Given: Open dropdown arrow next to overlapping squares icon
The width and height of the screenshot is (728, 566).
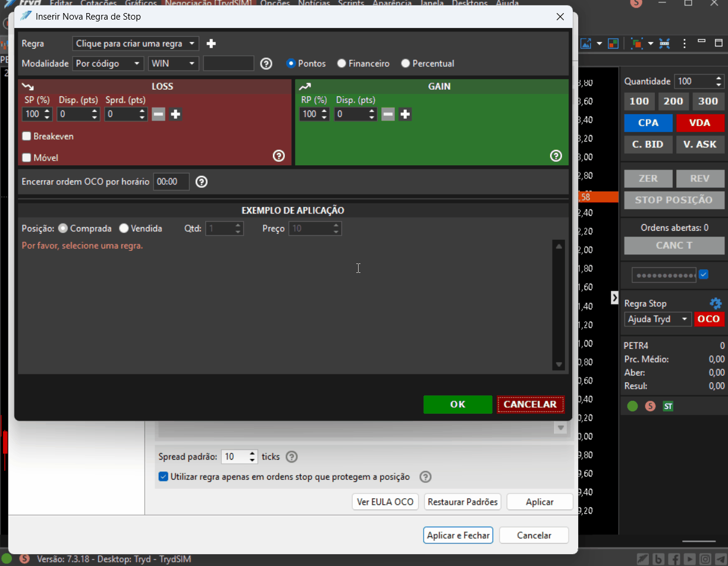Looking at the screenshot, I should point(651,44).
